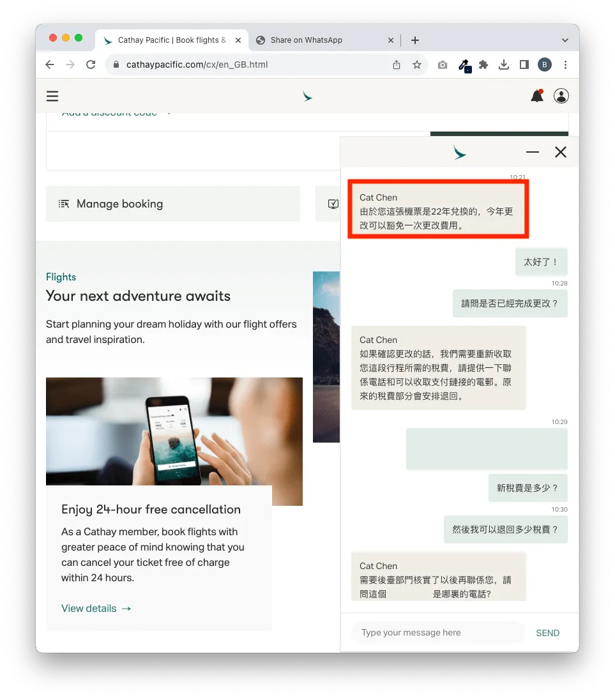Screen dimensions: 615x700
Task: Click the macOS green fullscreen button
Action: (x=79, y=38)
